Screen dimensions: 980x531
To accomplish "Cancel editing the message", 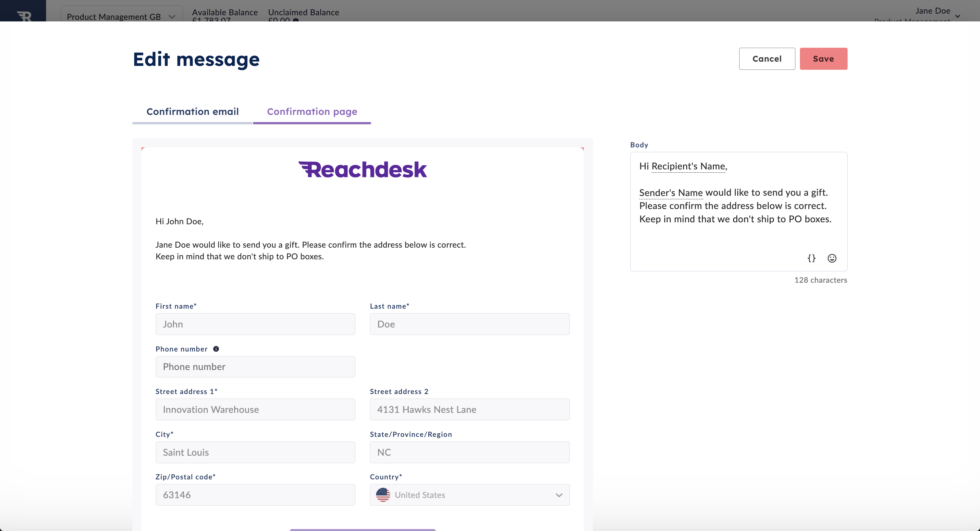I will point(766,59).
